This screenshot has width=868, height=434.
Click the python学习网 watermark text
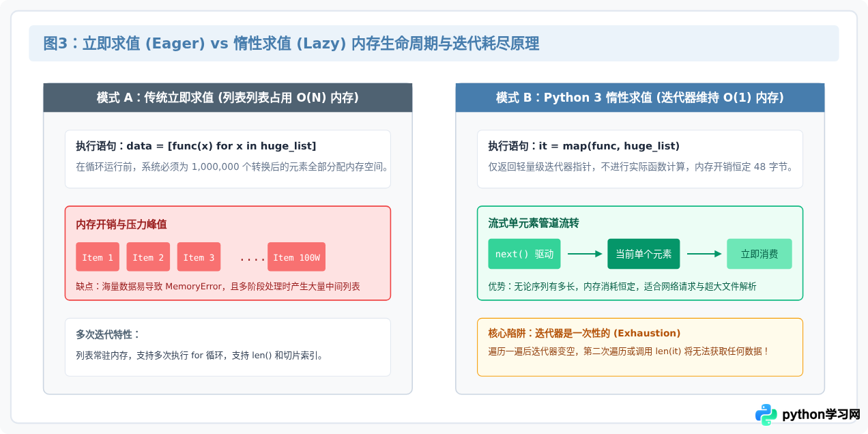821,414
